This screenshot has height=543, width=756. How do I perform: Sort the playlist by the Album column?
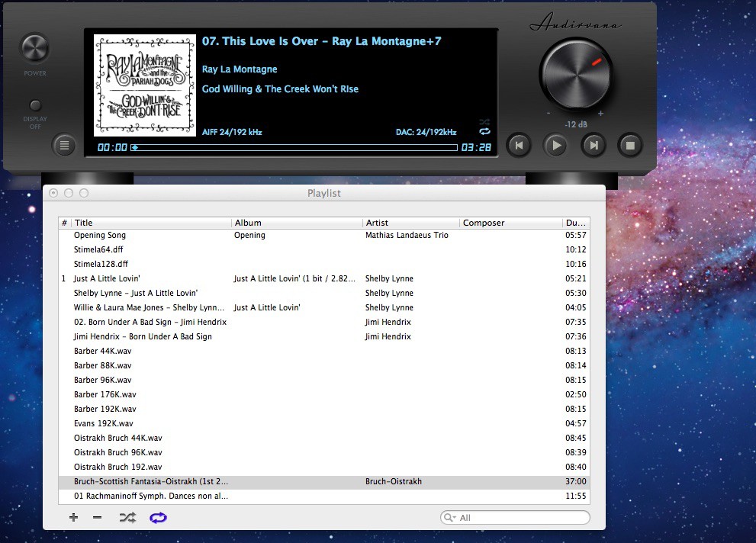[x=297, y=223]
